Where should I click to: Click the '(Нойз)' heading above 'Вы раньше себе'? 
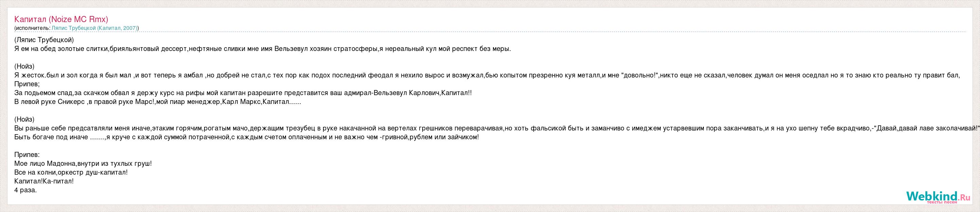(24, 119)
